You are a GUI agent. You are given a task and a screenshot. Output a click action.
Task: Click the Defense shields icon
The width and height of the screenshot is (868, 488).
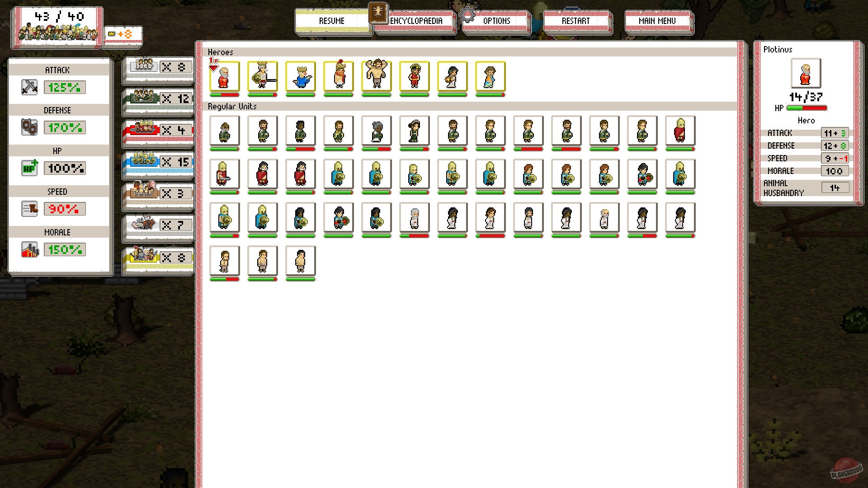coord(29,127)
